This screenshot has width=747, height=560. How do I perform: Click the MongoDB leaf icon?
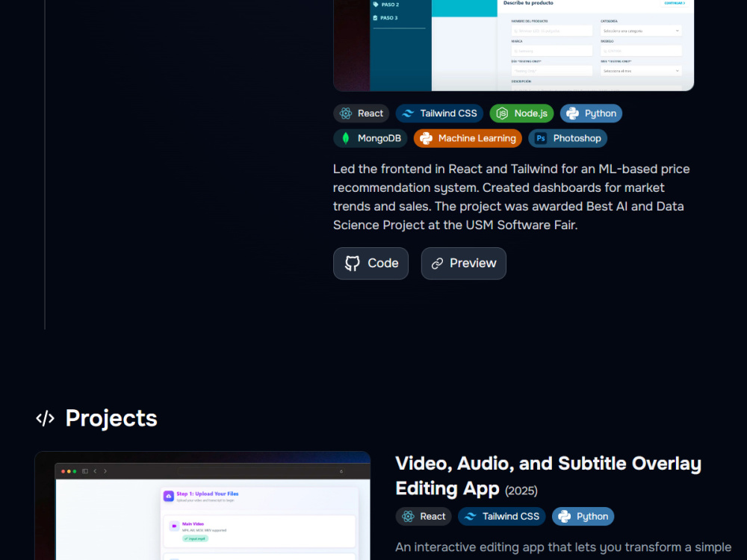coord(346,138)
